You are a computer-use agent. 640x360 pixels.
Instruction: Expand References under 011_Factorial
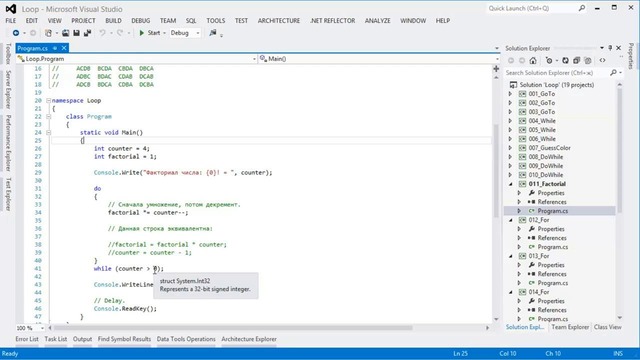519,202
